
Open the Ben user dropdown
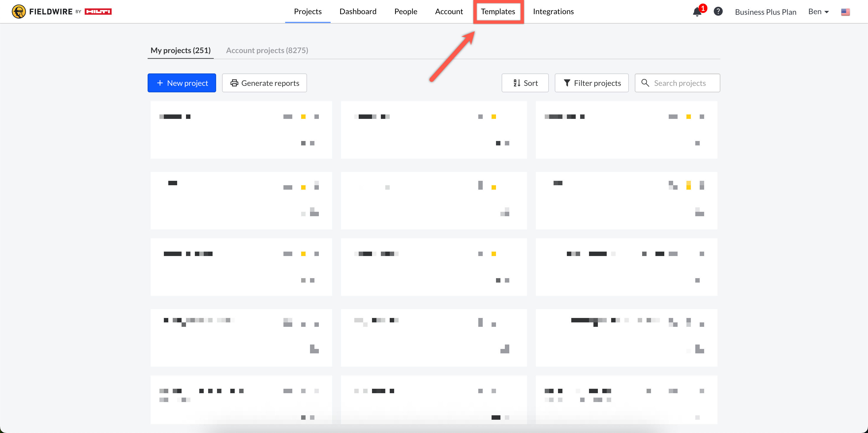[818, 12]
